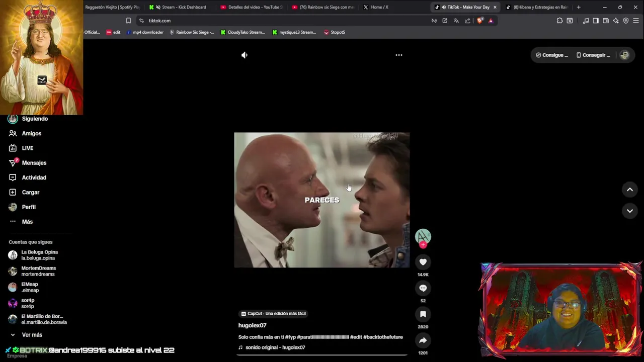
Task: Open the Brave wallet icon
Action: point(606,21)
